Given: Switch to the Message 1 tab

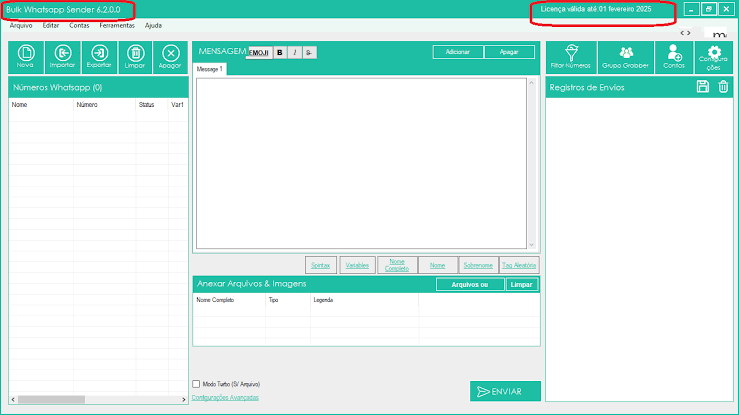Looking at the screenshot, I should (x=210, y=69).
